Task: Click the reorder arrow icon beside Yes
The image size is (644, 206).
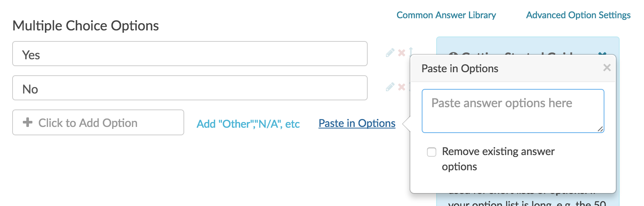Action: click(411, 51)
